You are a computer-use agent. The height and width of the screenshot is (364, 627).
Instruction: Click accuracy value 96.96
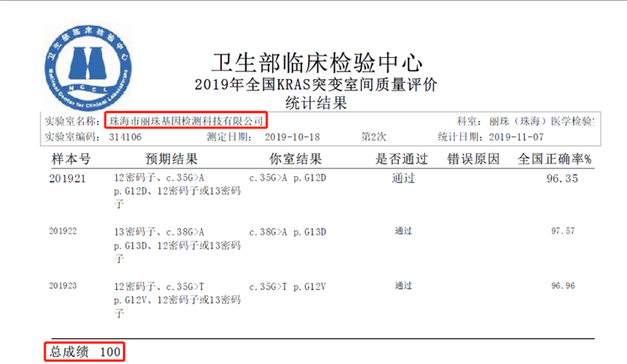coord(563,286)
